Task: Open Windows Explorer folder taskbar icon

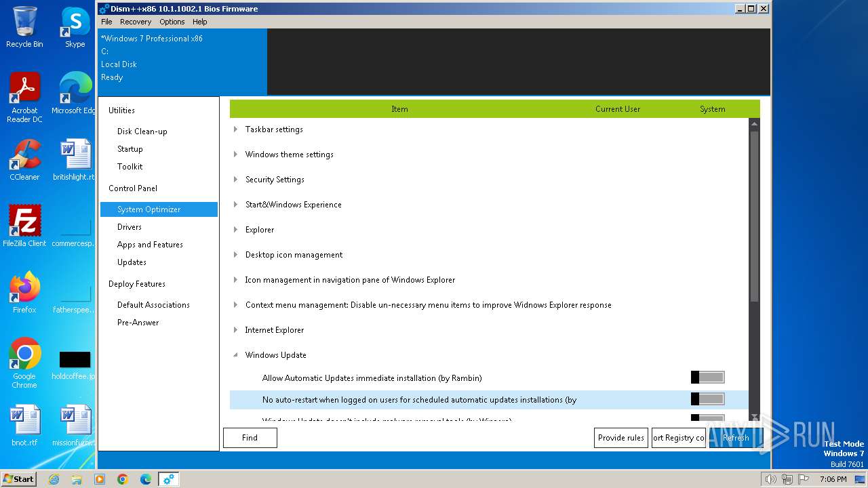Action: (77, 479)
